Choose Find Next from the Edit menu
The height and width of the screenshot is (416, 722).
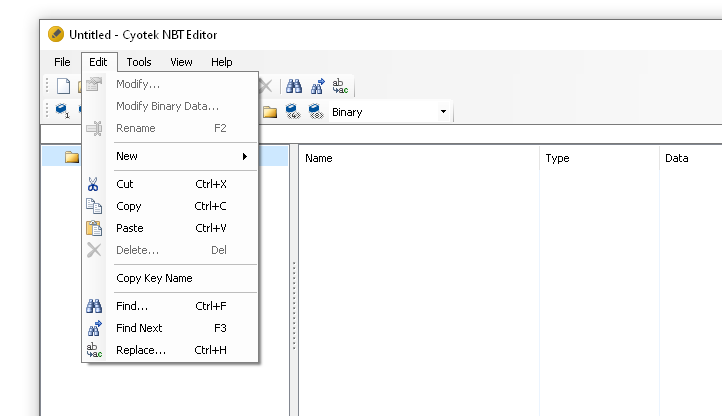170,328
